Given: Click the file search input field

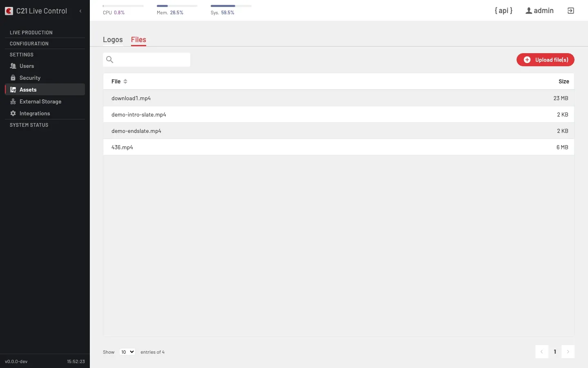Looking at the screenshot, I should [x=147, y=60].
